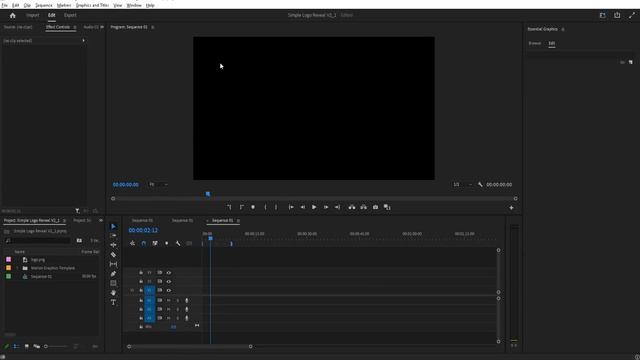Switch to the Export workspace tab
The image size is (640, 360).
pos(70,15)
